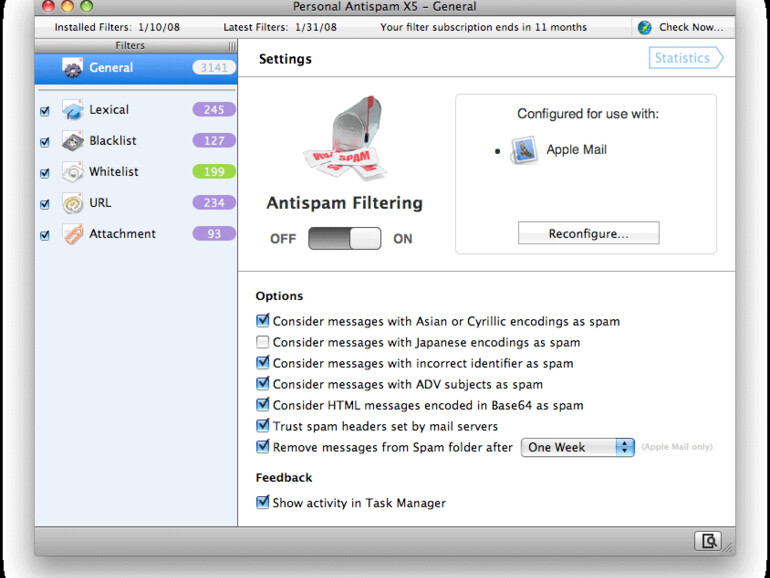Click the URL at-sign icon

click(73, 203)
